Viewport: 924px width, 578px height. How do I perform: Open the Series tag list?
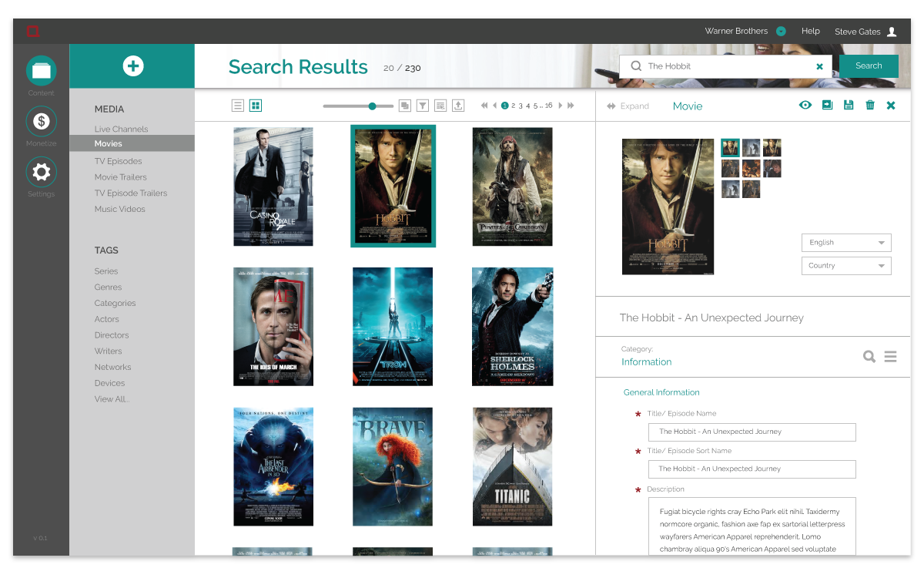click(106, 271)
